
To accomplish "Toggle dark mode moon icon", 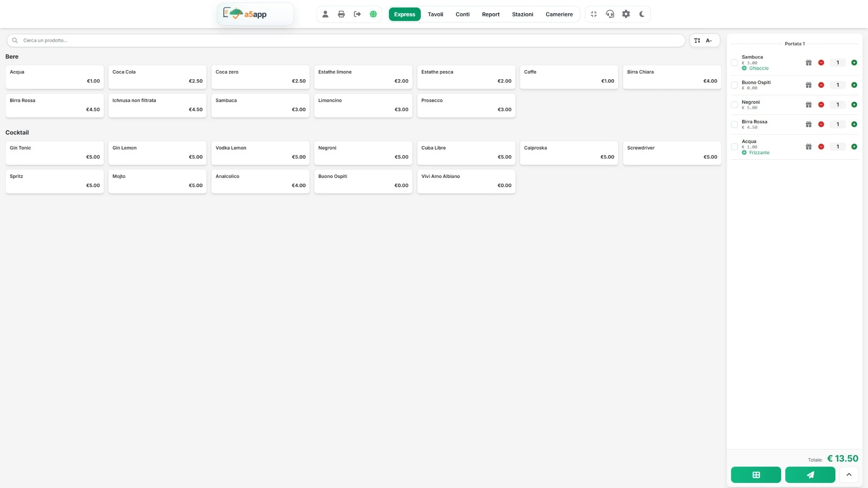I will coord(642,14).
